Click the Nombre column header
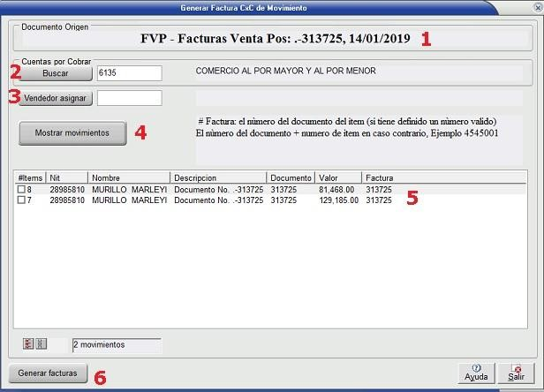544x392 pixels. click(x=129, y=177)
